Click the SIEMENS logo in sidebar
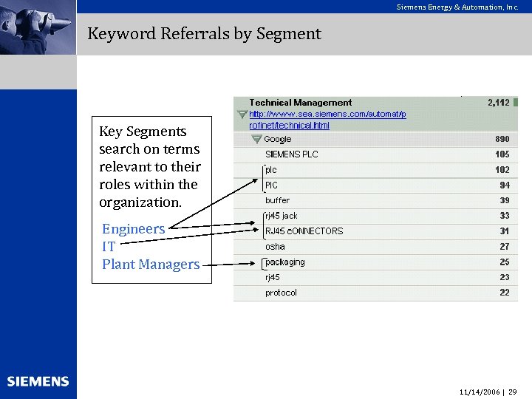The image size is (532, 399). [38, 382]
